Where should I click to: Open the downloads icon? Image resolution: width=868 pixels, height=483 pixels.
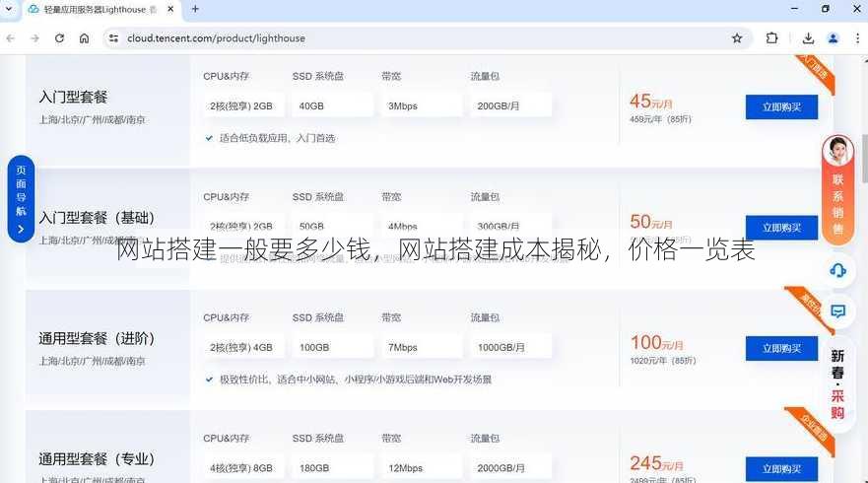[x=808, y=38]
